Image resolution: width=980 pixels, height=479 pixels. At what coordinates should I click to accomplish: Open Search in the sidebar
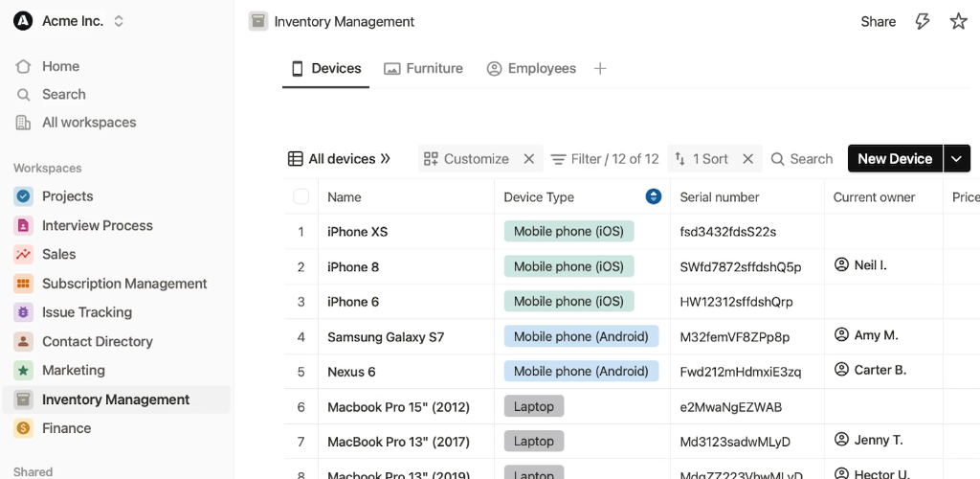click(x=64, y=95)
